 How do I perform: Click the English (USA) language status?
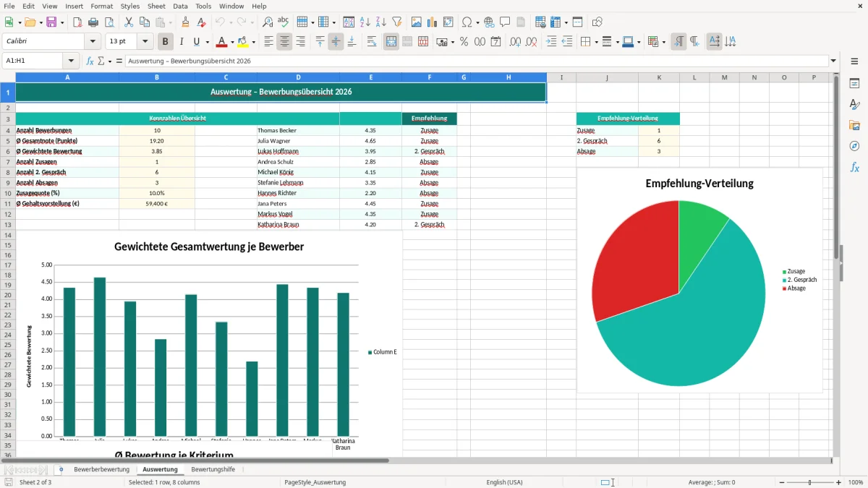click(x=504, y=482)
